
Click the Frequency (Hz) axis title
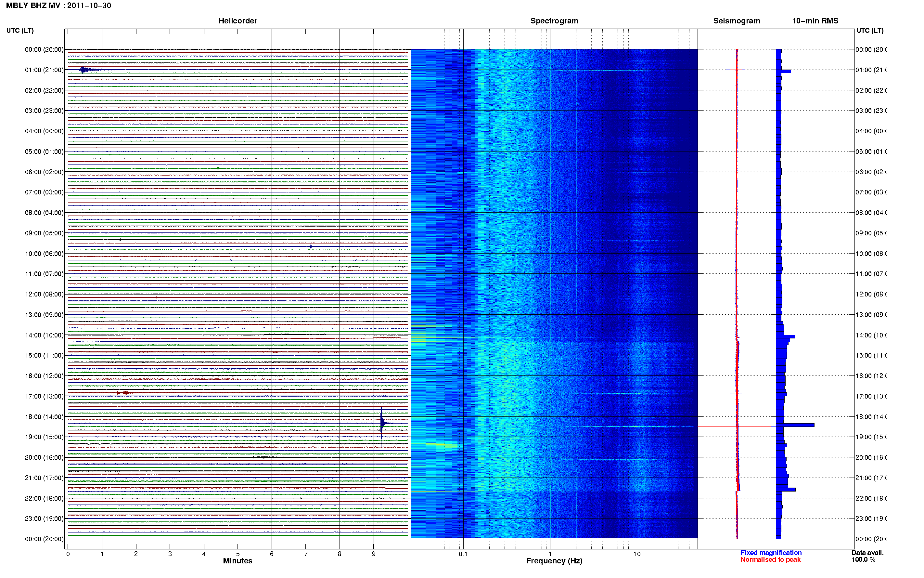click(x=554, y=561)
